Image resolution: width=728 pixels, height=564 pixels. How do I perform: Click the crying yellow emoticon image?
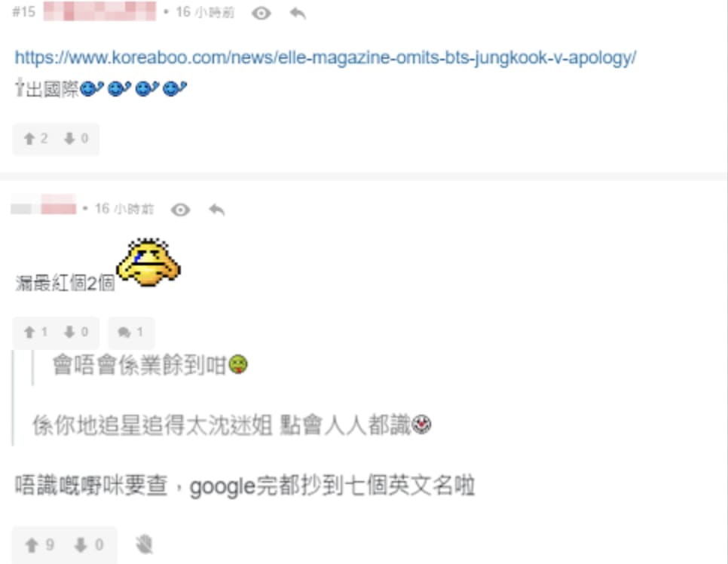[x=148, y=262]
